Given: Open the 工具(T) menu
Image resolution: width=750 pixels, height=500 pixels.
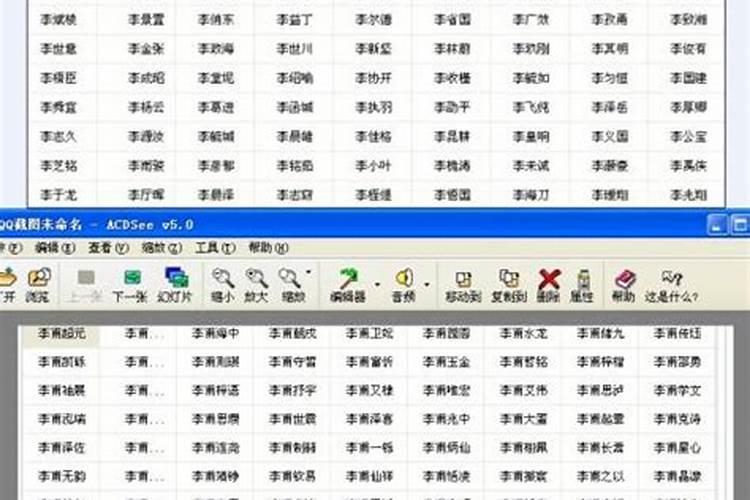Looking at the screenshot, I should 215,248.
